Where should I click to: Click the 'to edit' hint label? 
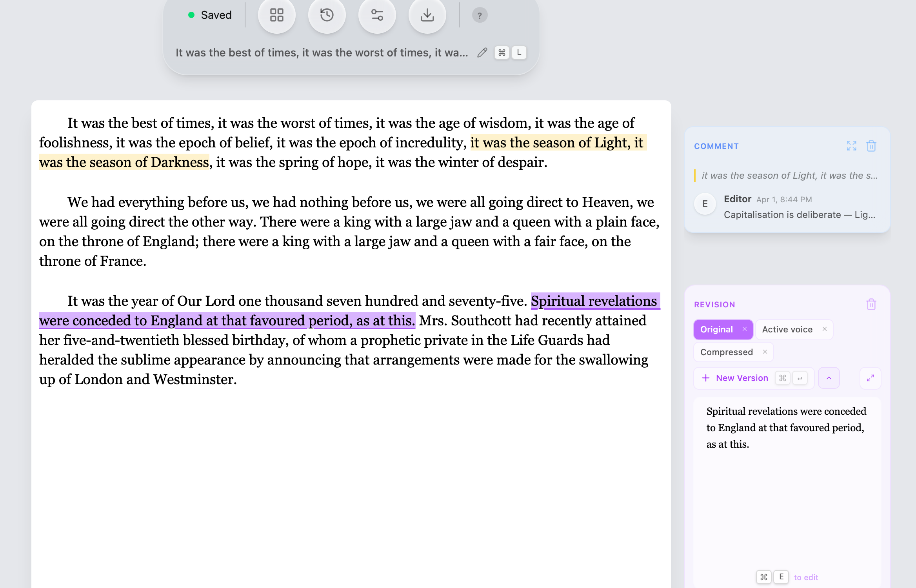[x=806, y=577]
